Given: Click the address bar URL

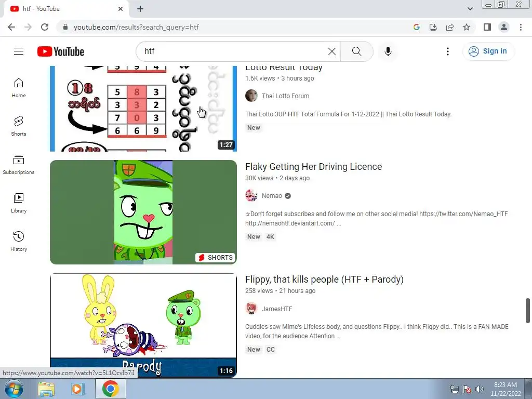Looking at the screenshot, I should click(136, 27).
